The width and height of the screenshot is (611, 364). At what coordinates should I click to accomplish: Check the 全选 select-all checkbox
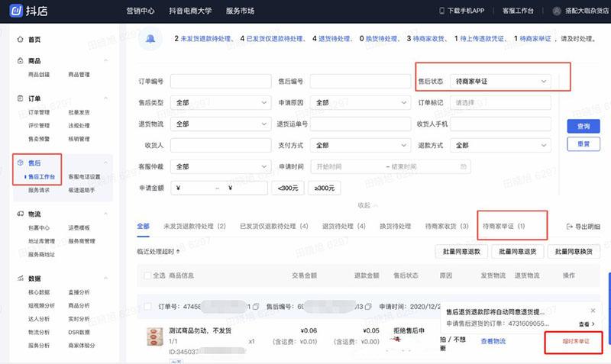146,275
